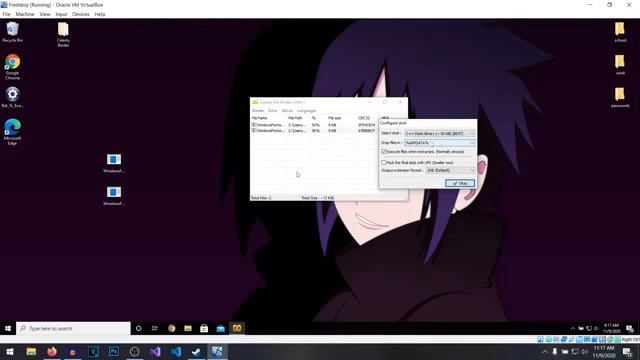Viewport: 640px width, 360px height.
Task: Select the Bat_To_Exe desktop shortcut
Action: click(12, 97)
